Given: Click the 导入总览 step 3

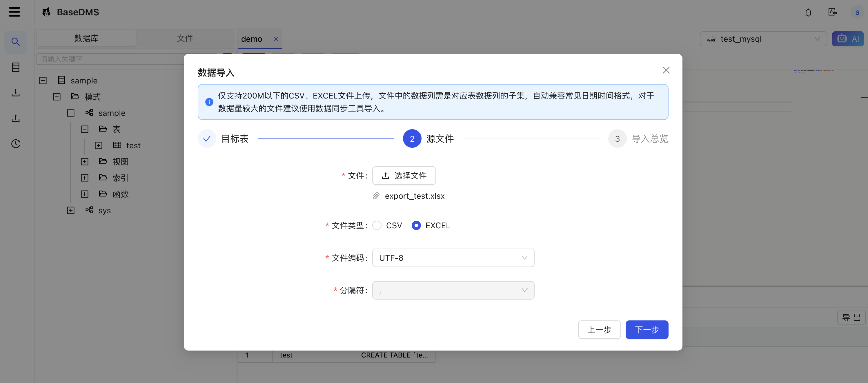Looking at the screenshot, I should click(638, 138).
